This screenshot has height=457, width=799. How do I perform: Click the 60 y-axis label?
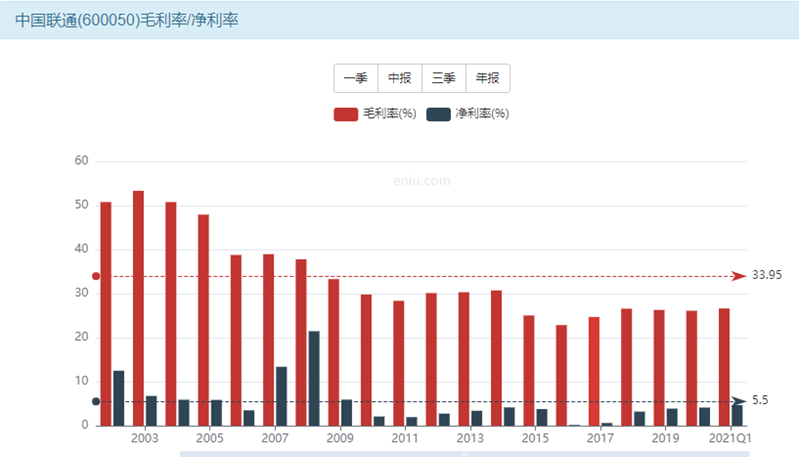pyautogui.click(x=82, y=160)
